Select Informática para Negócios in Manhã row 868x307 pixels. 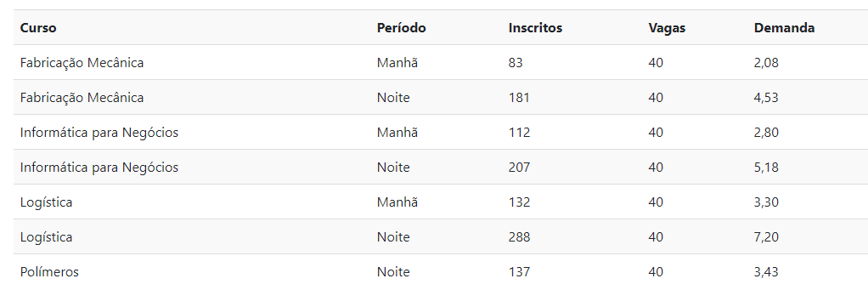click(x=99, y=133)
